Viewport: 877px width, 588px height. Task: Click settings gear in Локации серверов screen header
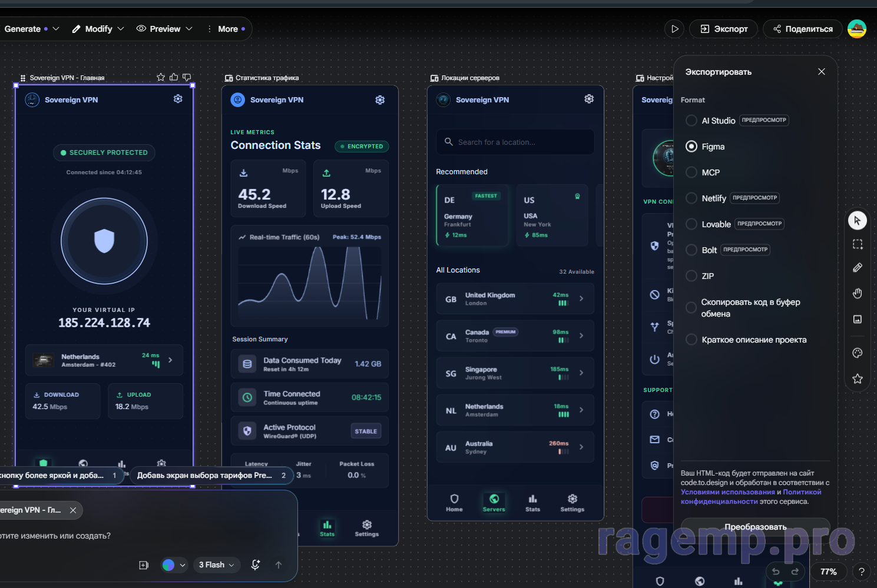(589, 99)
